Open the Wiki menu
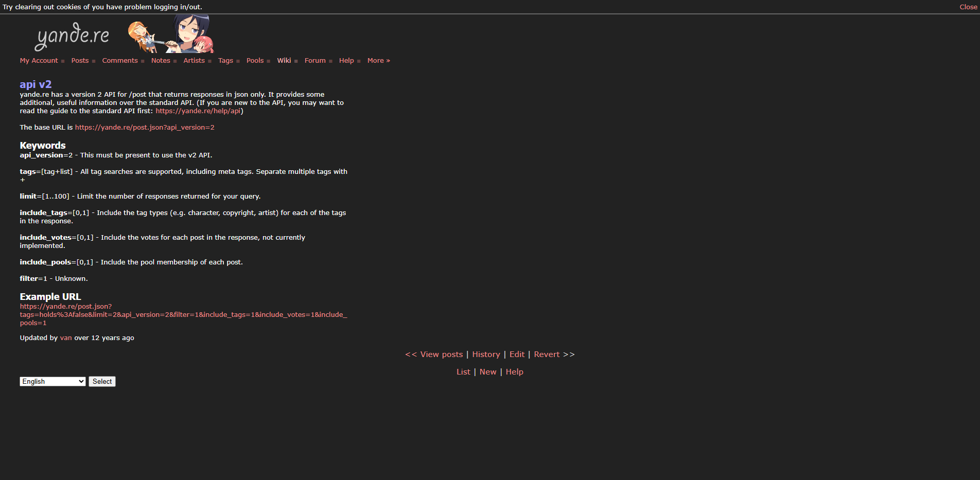Screen dimensions: 980x480 [284, 60]
